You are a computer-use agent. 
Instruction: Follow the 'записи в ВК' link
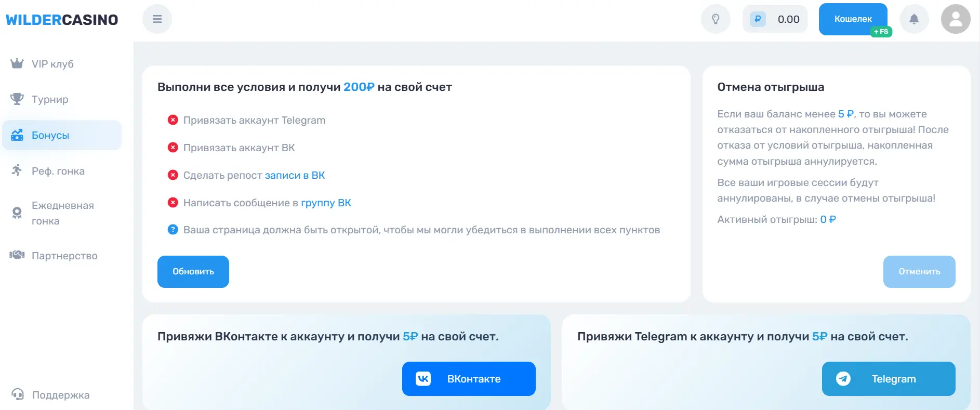(x=295, y=176)
